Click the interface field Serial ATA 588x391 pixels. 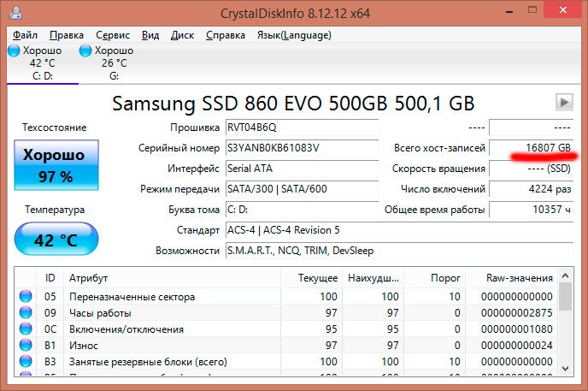pyautogui.click(x=302, y=169)
